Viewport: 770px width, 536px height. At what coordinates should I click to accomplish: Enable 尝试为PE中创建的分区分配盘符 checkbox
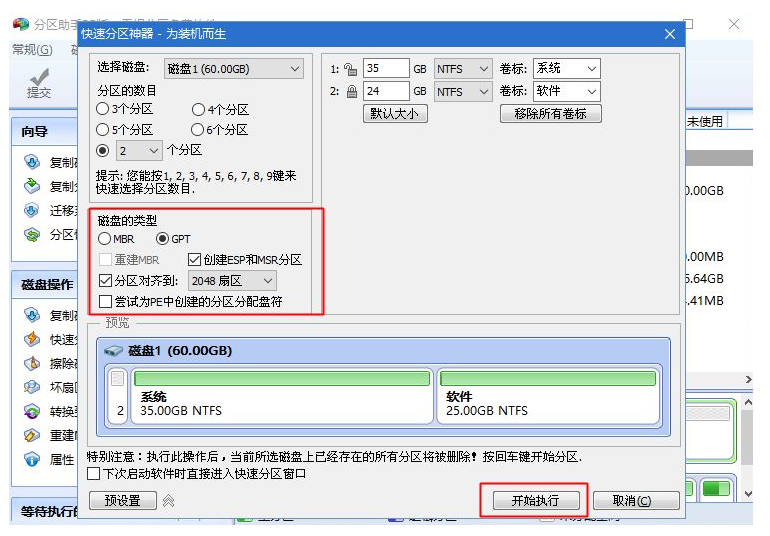[x=106, y=301]
